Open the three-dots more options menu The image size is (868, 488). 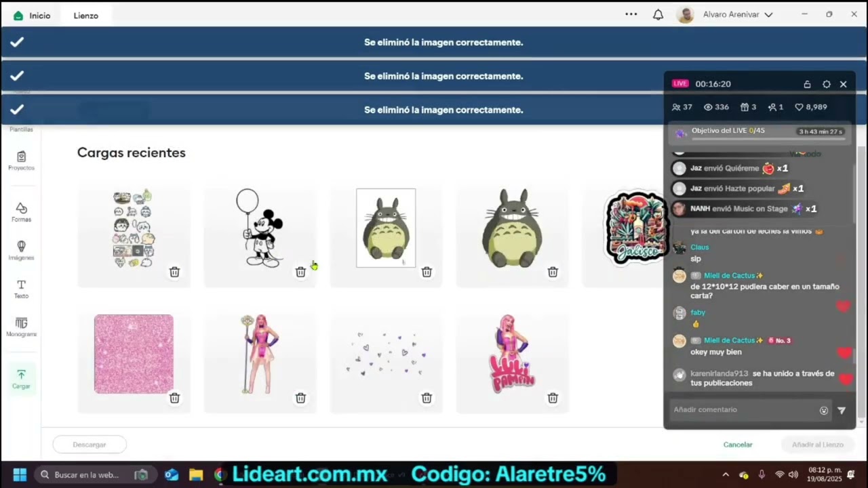tap(631, 14)
